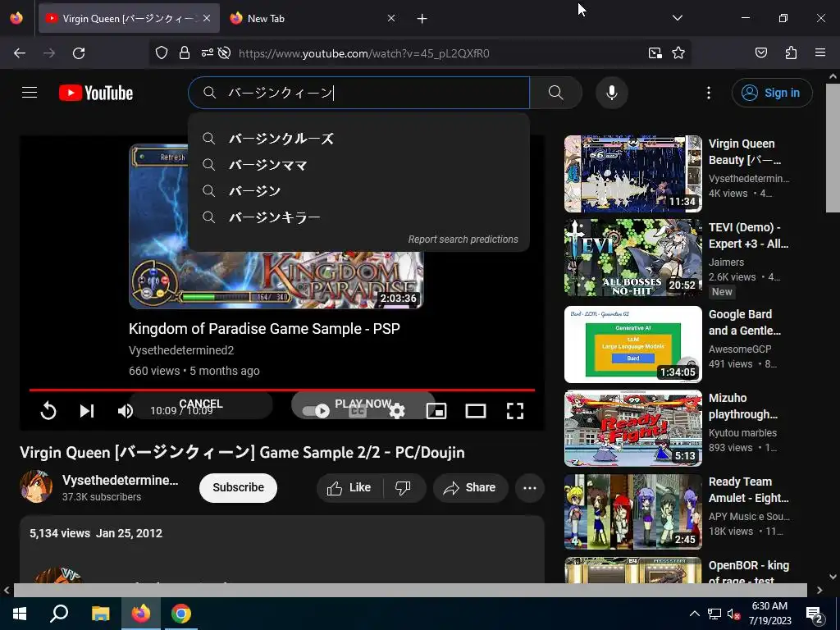This screenshot has height=630, width=840.
Task: Start voice search with the microphone
Action: [x=611, y=93]
